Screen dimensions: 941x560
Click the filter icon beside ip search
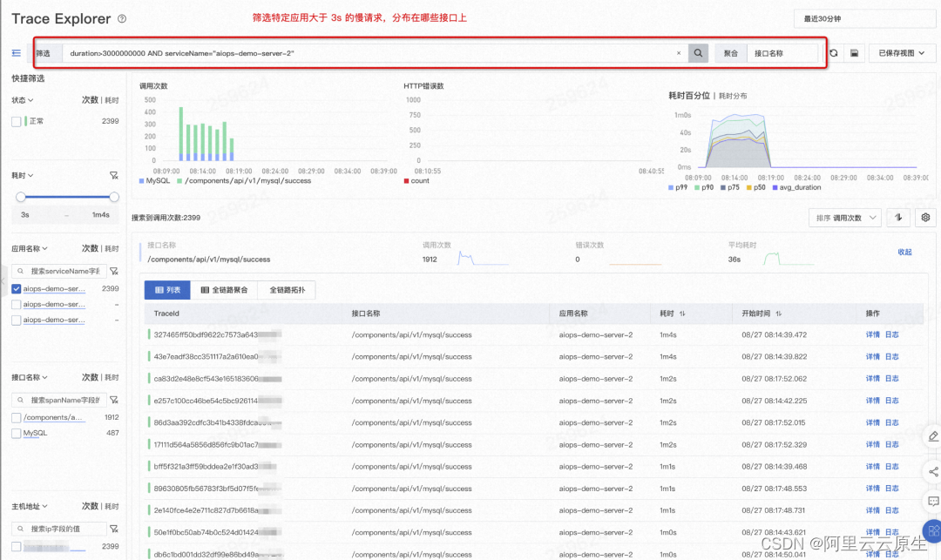tap(114, 529)
